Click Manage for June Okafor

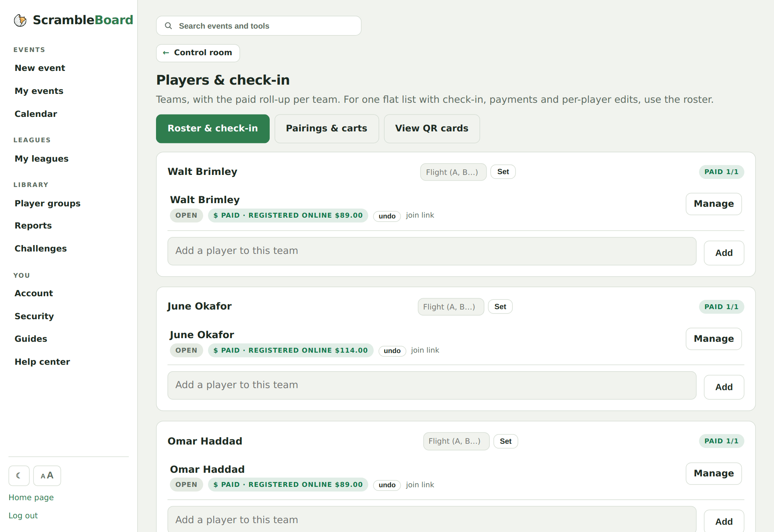[714, 339]
